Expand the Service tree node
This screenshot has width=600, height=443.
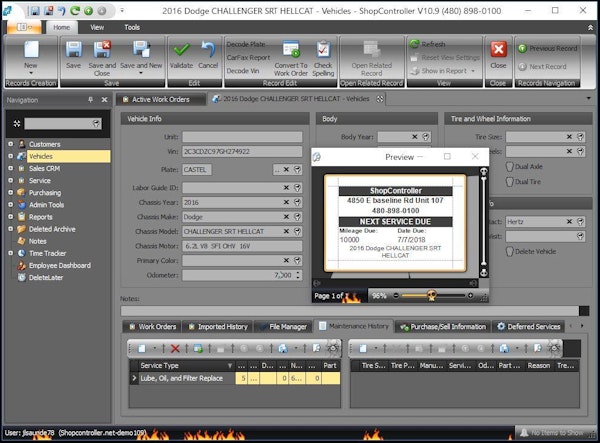(11, 181)
